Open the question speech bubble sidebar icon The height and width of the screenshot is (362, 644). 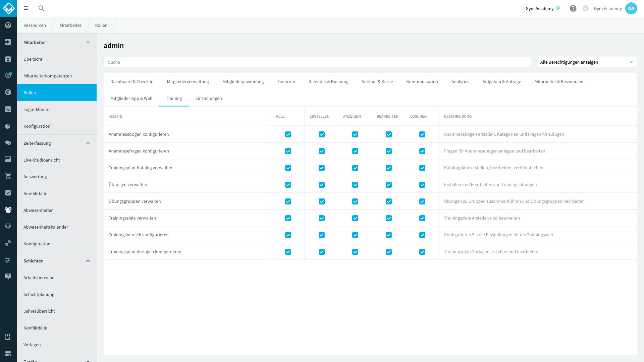click(8, 276)
